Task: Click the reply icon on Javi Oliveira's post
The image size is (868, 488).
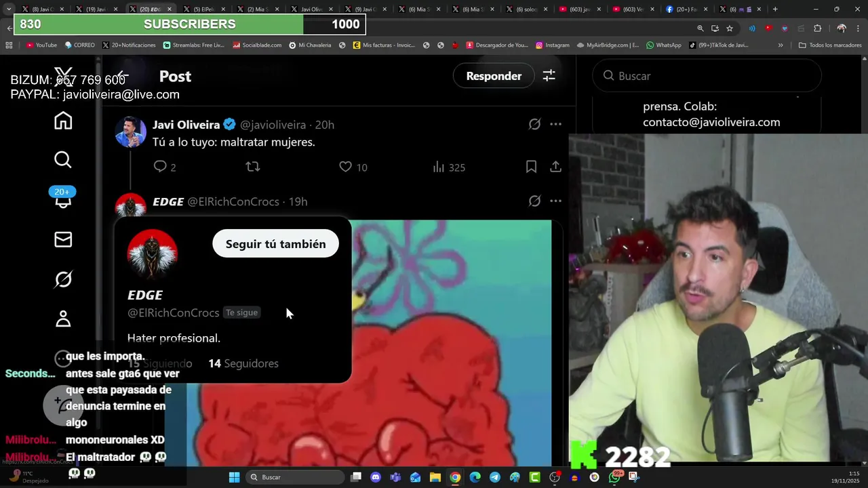Action: [x=160, y=167]
